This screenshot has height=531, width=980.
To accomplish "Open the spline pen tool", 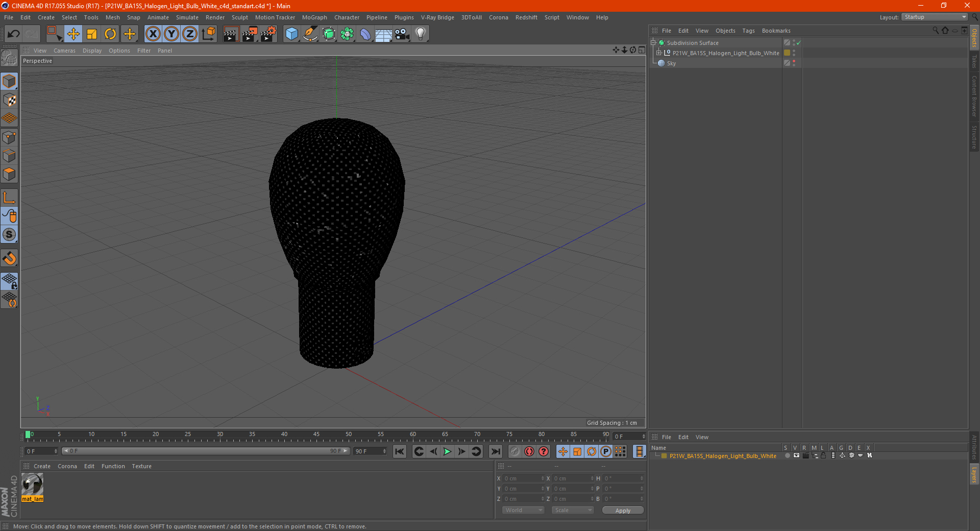I will [x=310, y=34].
